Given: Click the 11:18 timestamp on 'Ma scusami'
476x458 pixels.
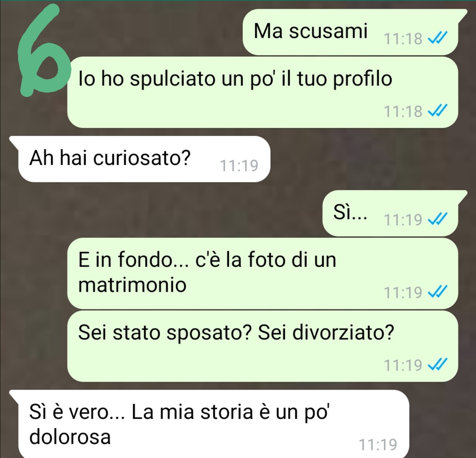Looking at the screenshot, I should (403, 39).
